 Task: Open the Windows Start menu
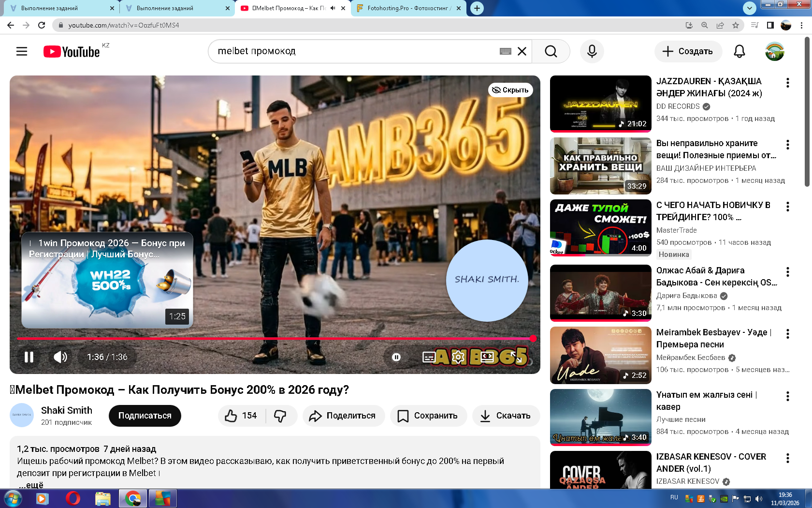[13, 498]
